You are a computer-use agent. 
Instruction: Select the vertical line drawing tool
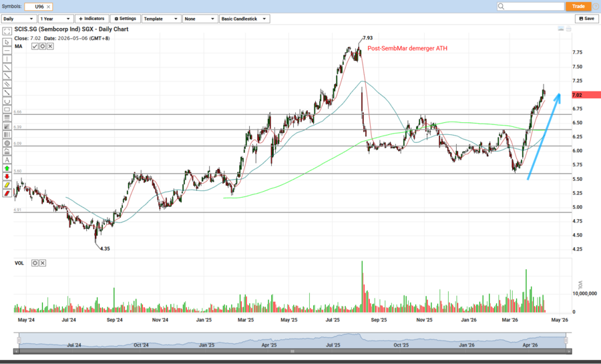pos(7,59)
